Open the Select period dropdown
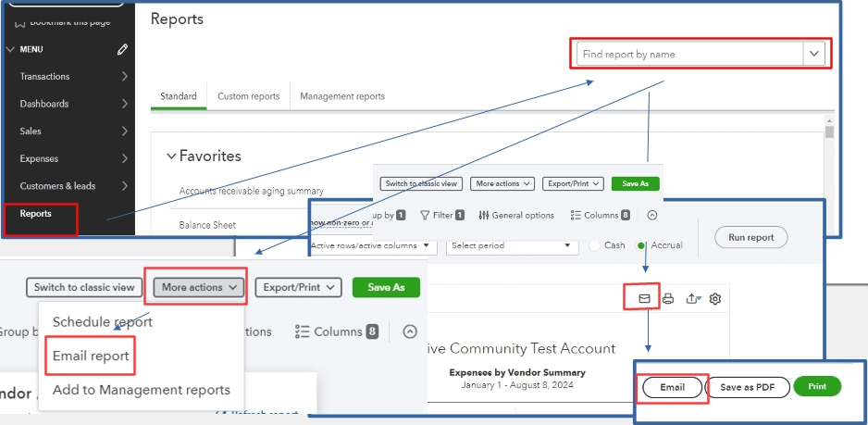This screenshot has width=868, height=425. (x=512, y=246)
